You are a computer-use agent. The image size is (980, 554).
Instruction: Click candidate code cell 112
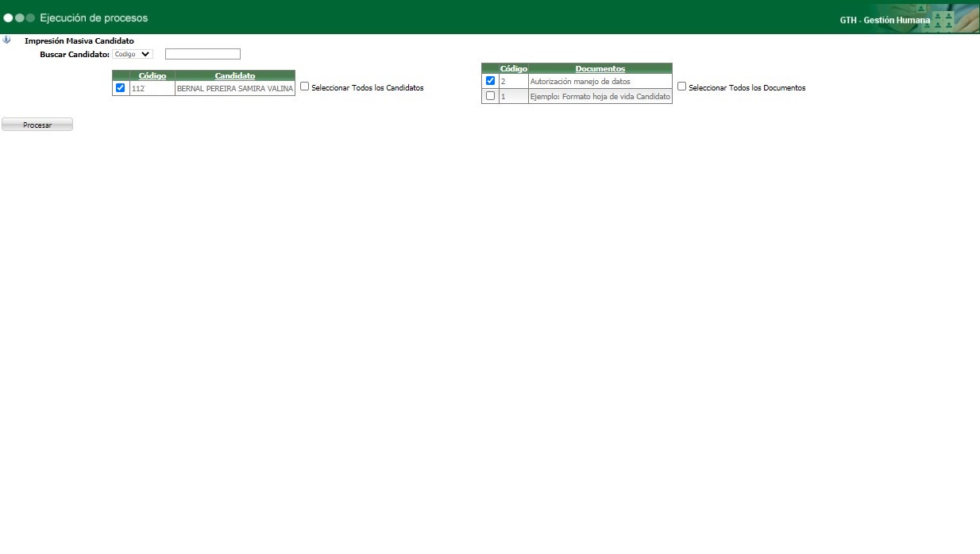tap(152, 89)
